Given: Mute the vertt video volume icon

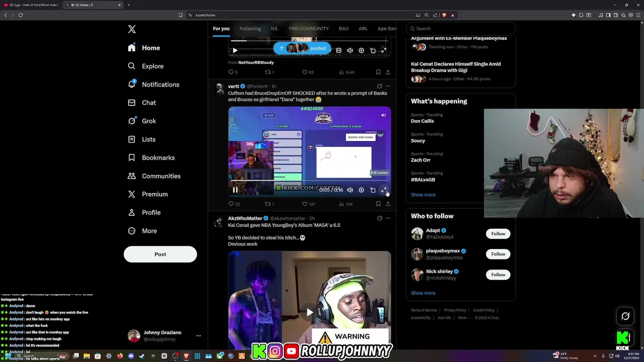Looking at the screenshot, I should coord(350,190).
